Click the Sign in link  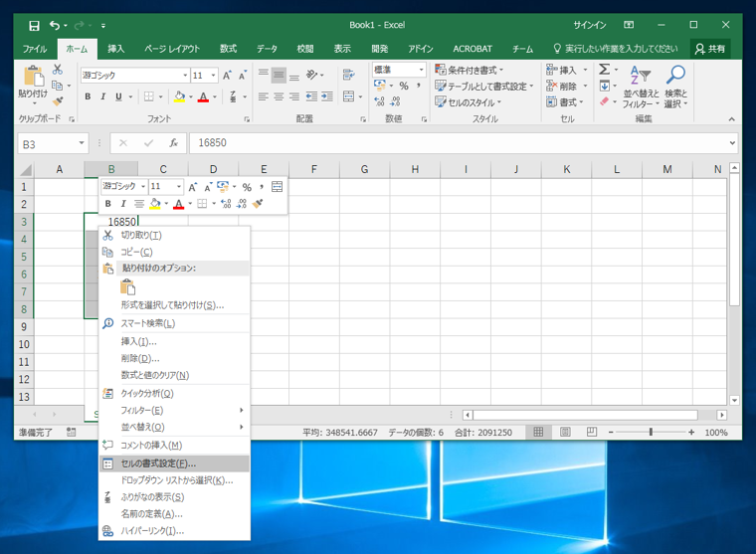pos(589,25)
